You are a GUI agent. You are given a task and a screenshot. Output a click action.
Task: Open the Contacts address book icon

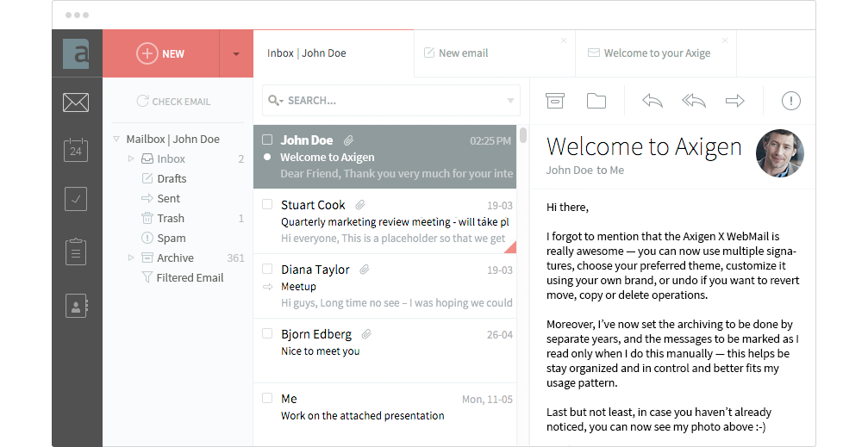[76, 305]
